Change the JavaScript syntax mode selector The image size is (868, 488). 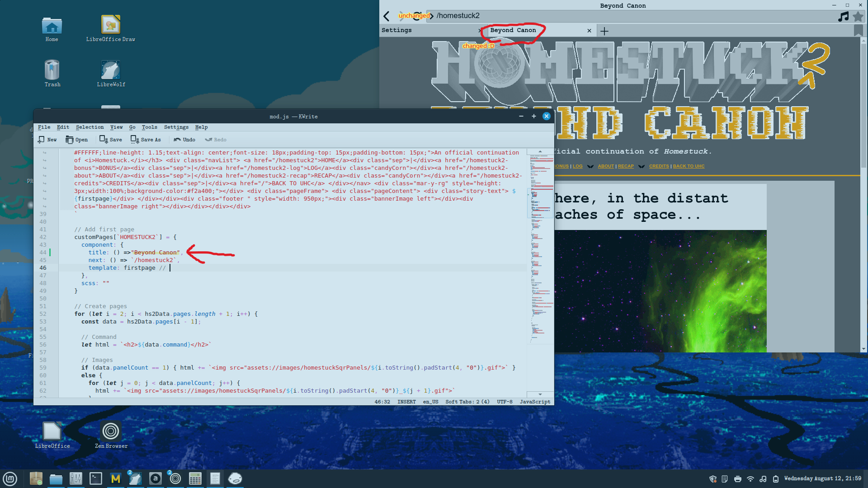[535, 402]
